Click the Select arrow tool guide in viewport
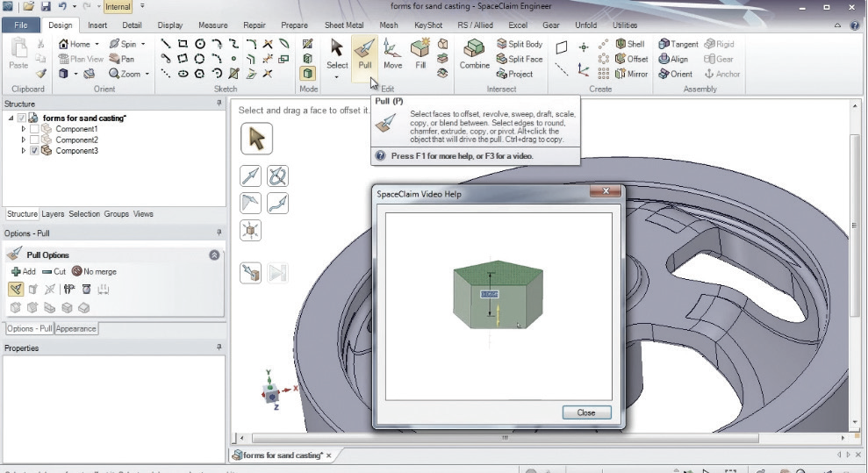The width and height of the screenshot is (868, 473). (256, 139)
